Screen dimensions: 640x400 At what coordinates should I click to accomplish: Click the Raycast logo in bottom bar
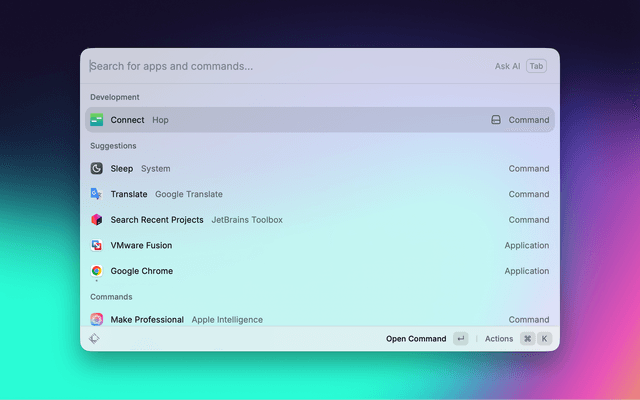94,339
